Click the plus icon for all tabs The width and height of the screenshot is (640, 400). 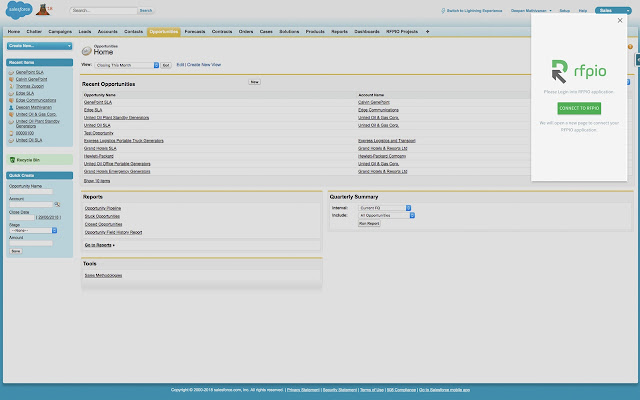tap(427, 31)
